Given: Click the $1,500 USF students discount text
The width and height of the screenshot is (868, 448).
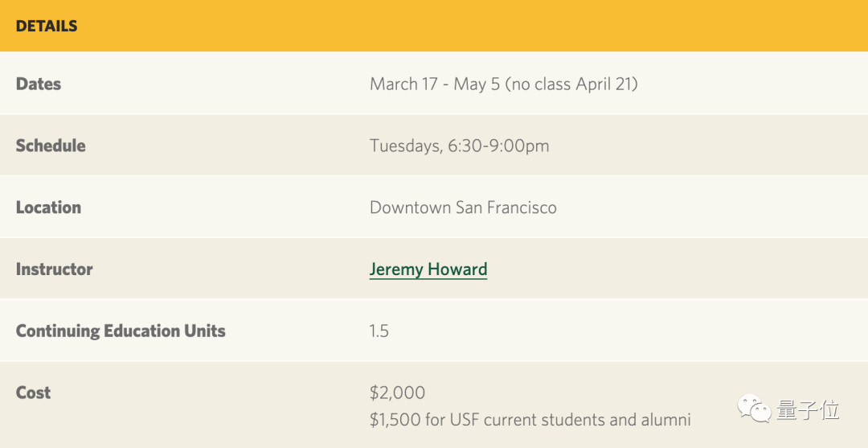Looking at the screenshot, I should [x=530, y=420].
